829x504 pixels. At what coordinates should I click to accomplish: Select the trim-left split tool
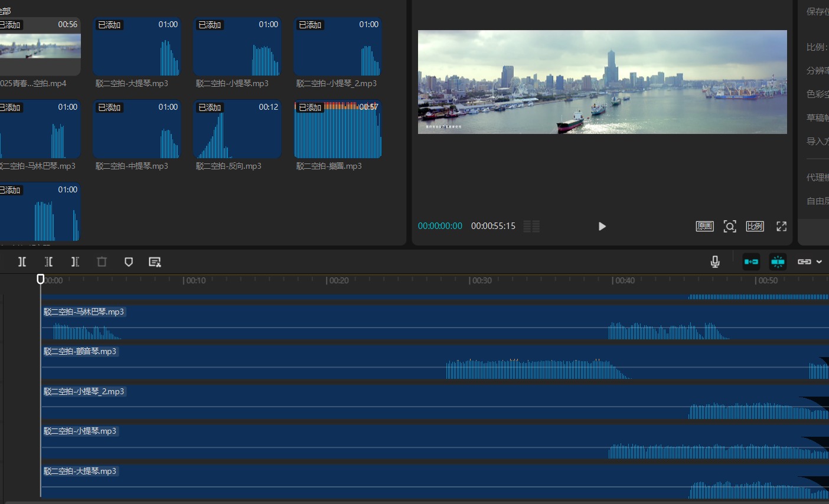click(48, 261)
